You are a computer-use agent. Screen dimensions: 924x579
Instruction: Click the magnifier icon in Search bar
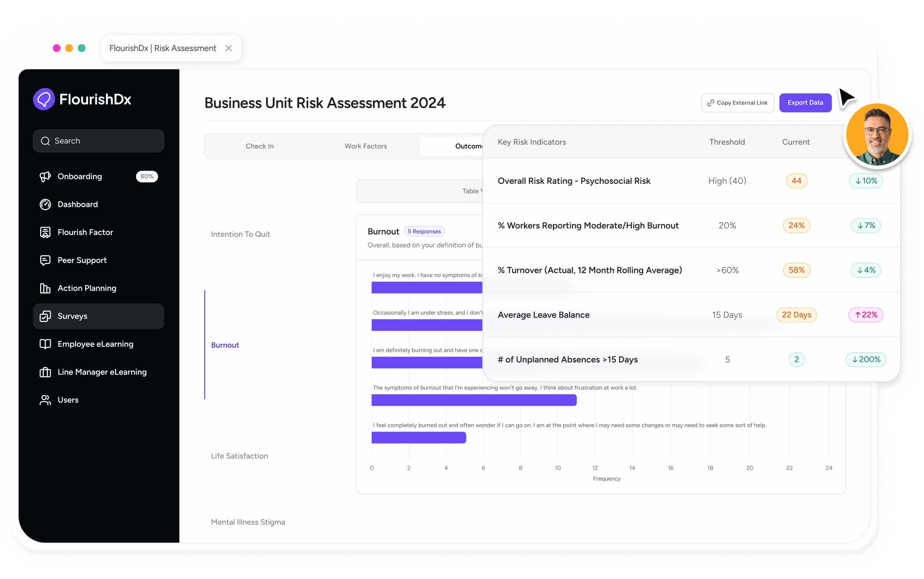45,140
